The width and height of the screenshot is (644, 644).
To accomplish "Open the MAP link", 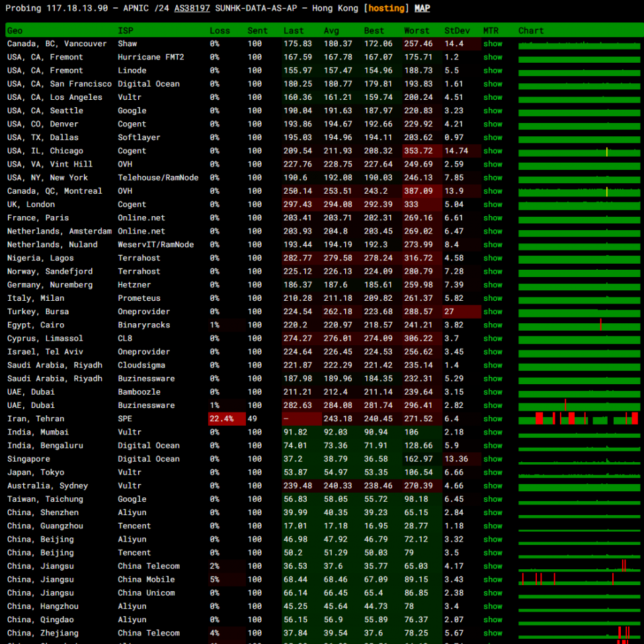I will point(423,8).
